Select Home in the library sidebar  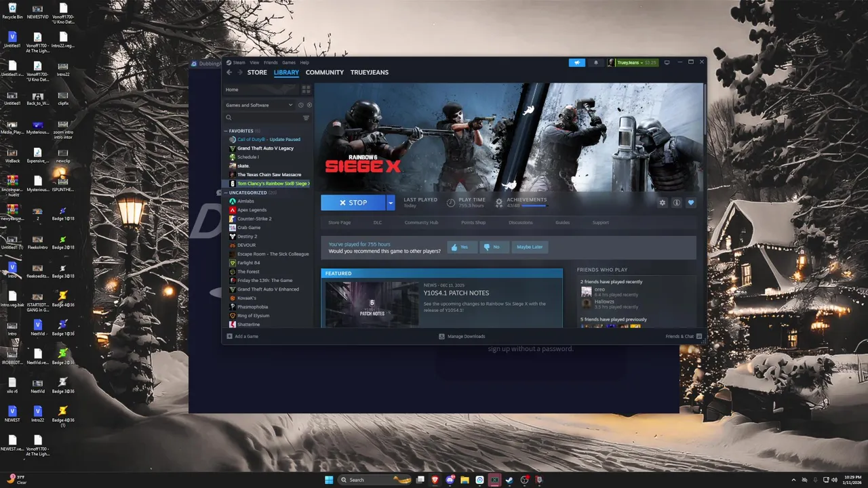261,89
